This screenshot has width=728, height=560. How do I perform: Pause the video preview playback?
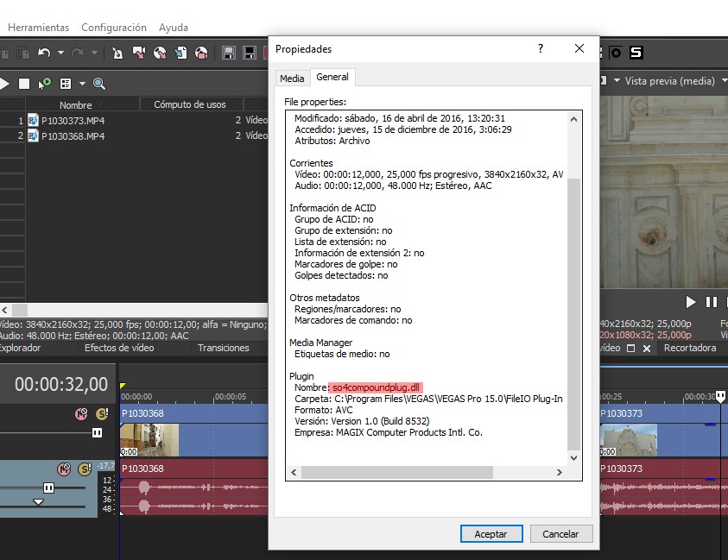coord(712,302)
